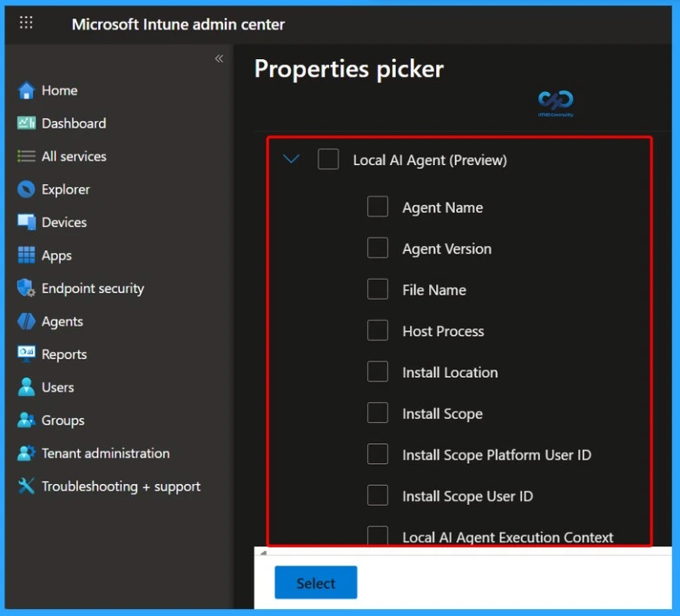Image resolution: width=680 pixels, height=616 pixels.
Task: Click the Endpoint security shield icon
Action: [x=26, y=288]
